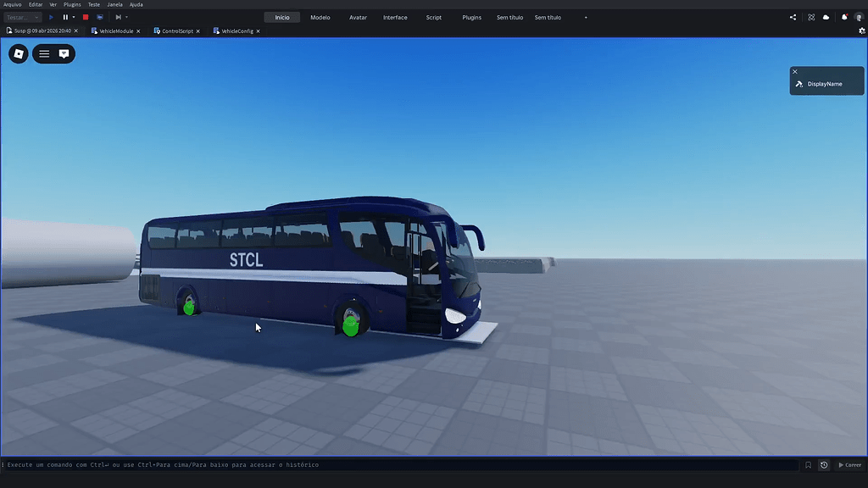This screenshot has width=868, height=488.
Task: Click the green front wheel marker on bus
Action: click(350, 326)
